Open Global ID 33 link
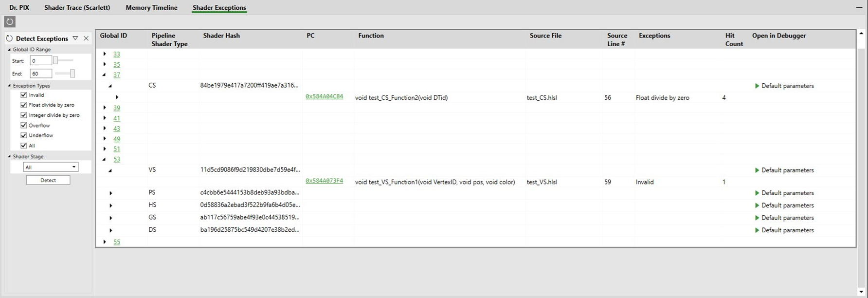This screenshot has height=298, width=868. (117, 54)
